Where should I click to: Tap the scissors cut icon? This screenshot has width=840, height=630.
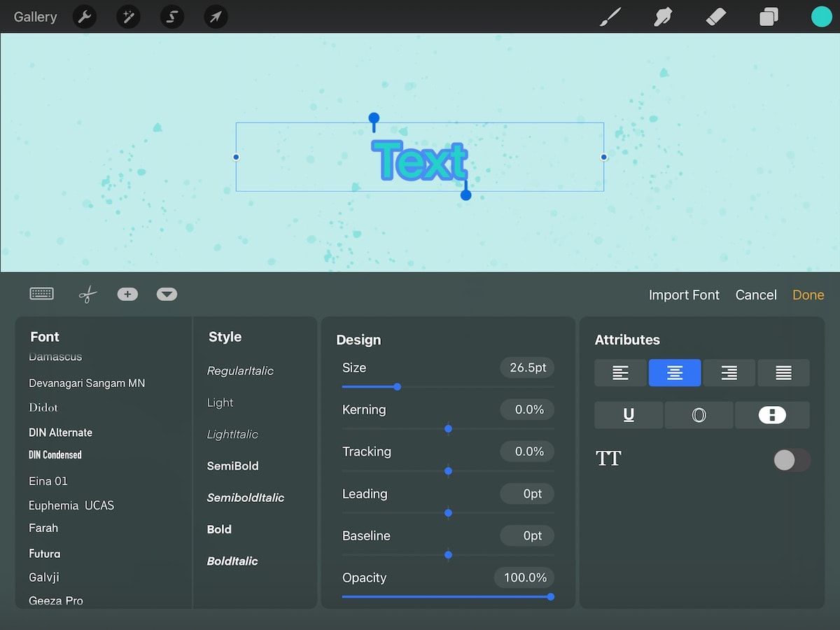[x=87, y=294]
